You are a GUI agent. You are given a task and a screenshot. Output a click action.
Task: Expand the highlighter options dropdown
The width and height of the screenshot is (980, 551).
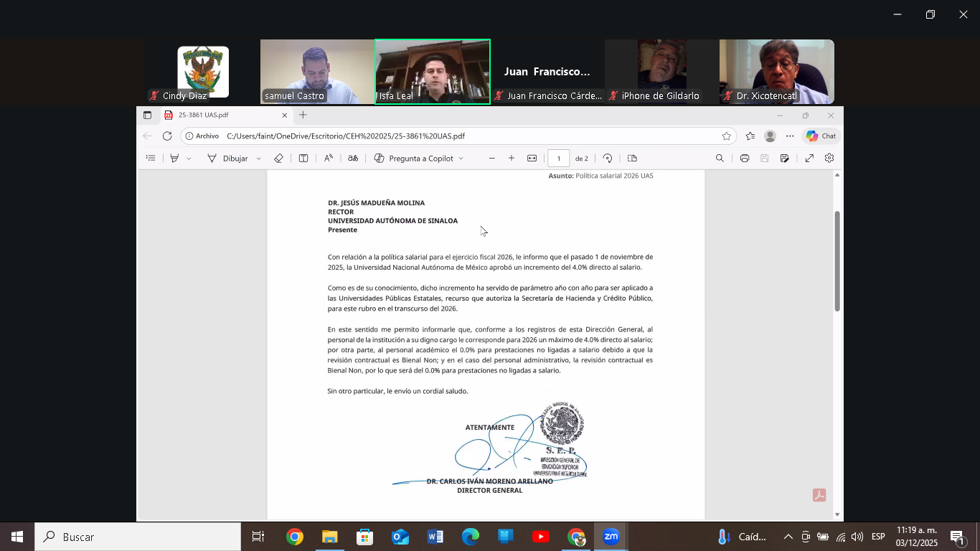(x=189, y=159)
